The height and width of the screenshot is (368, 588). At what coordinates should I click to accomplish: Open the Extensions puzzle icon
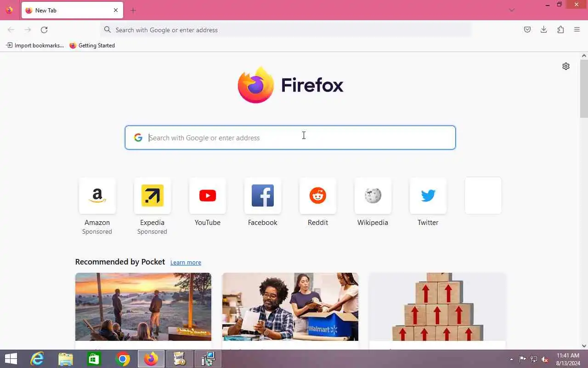560,29
